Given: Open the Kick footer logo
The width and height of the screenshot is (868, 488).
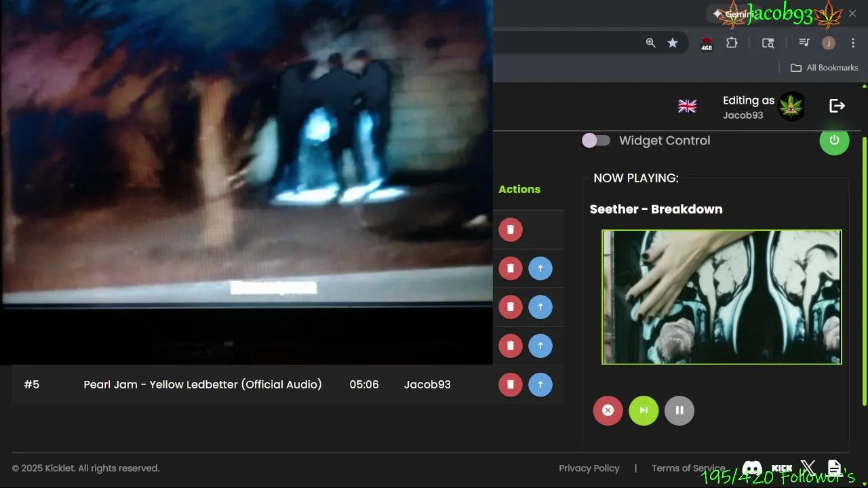Looking at the screenshot, I should tap(782, 468).
